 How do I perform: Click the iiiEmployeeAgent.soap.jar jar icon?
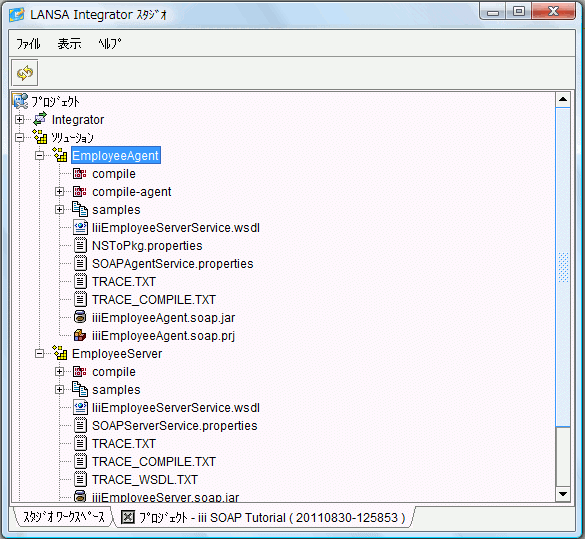click(x=80, y=317)
